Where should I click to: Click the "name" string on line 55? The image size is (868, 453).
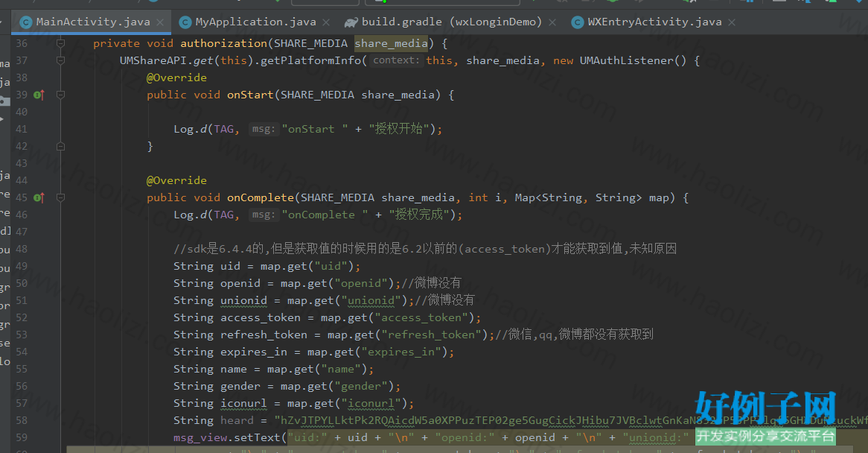[340, 370]
